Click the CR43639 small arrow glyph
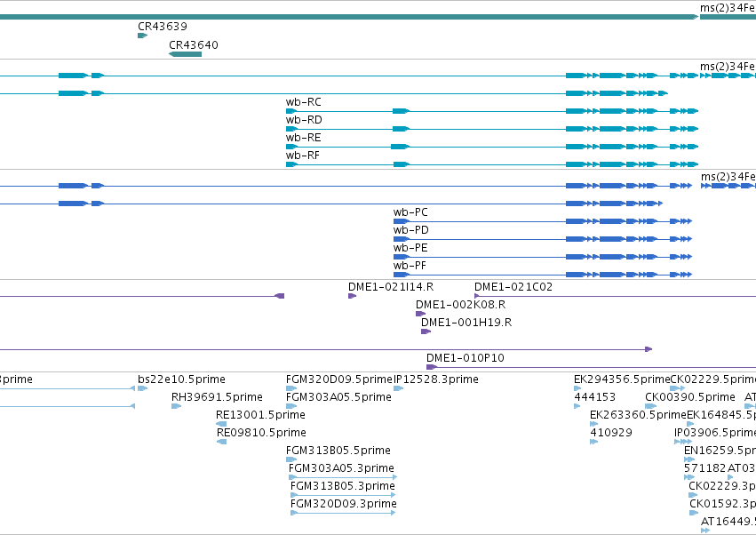The width and height of the screenshot is (756, 535). pyautogui.click(x=143, y=36)
